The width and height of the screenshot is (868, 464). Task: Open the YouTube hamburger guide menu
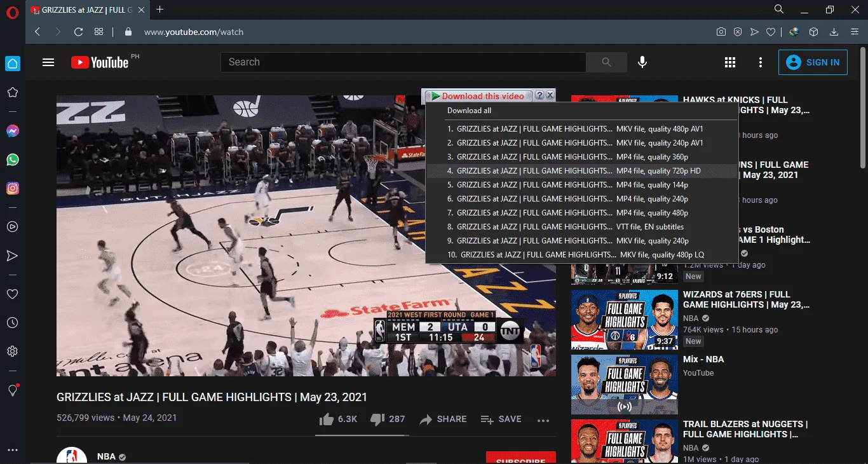(x=48, y=62)
